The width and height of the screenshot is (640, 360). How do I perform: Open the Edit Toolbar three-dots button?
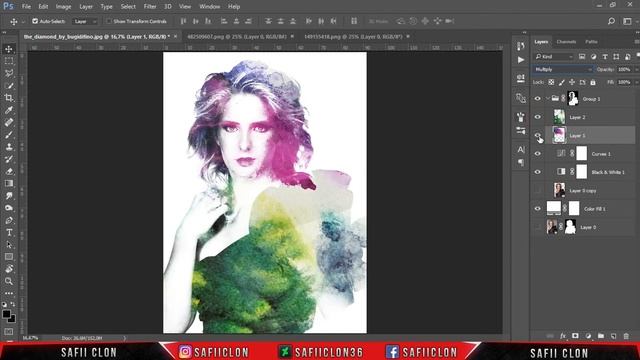coord(9,293)
